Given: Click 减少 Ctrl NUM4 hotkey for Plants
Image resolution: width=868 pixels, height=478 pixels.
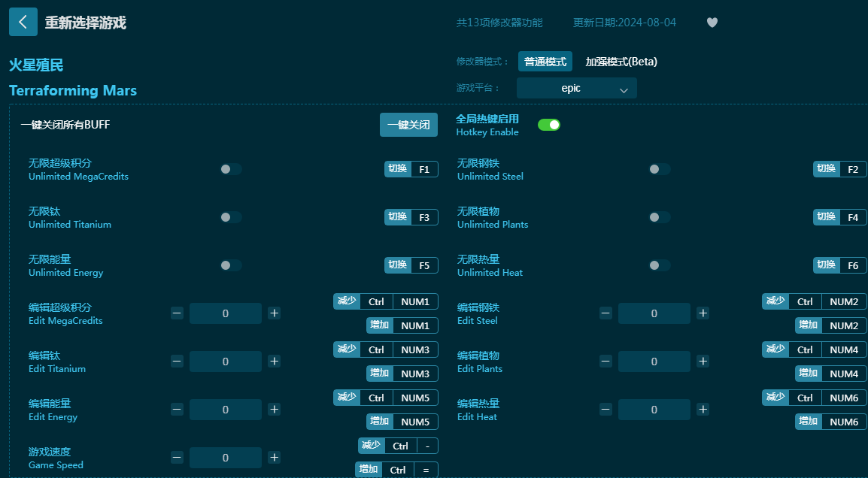Looking at the screenshot, I should coord(815,349).
